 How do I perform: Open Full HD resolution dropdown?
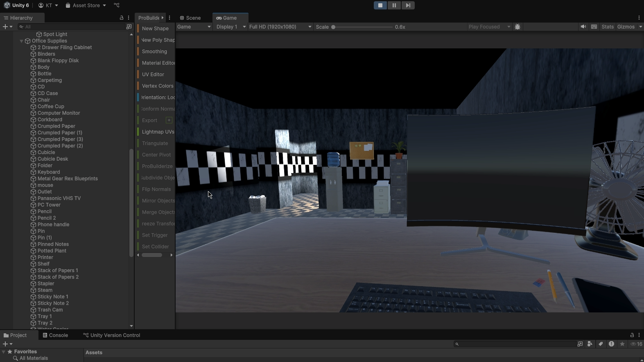coord(280,27)
